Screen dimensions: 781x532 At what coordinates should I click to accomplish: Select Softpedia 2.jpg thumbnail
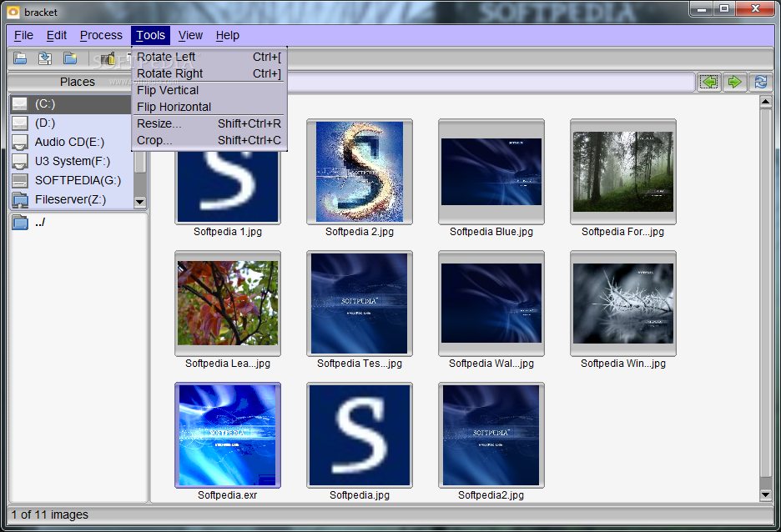(x=360, y=172)
